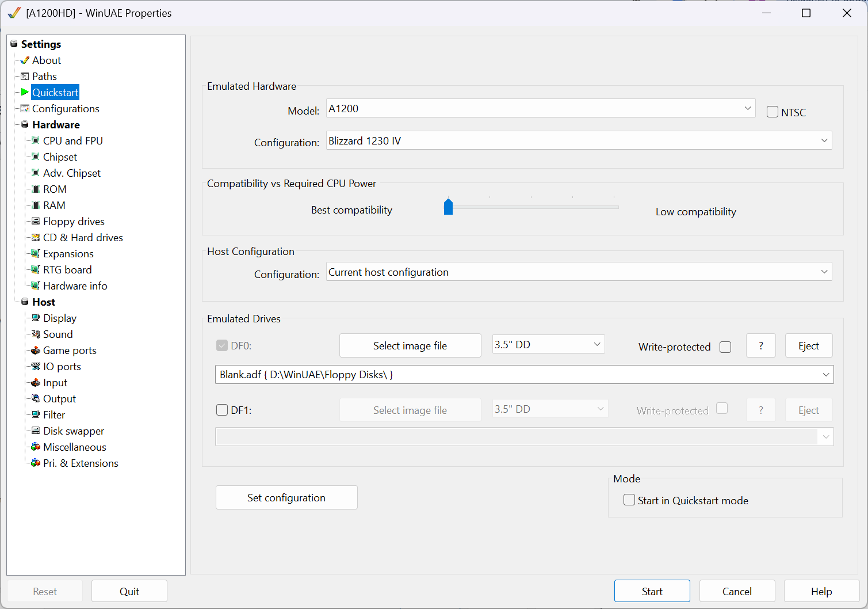Click the Miscellaneous icon in tree
The width and height of the screenshot is (868, 609).
click(36, 447)
